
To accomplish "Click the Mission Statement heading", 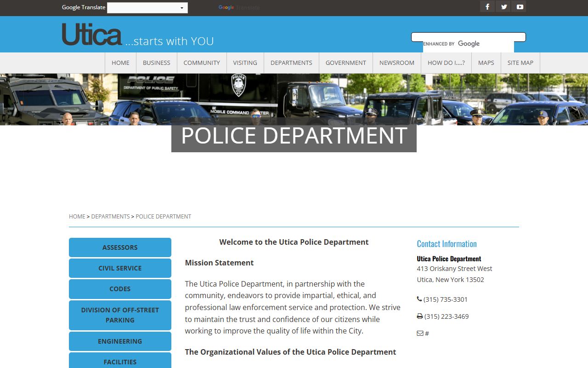I will (x=219, y=263).
